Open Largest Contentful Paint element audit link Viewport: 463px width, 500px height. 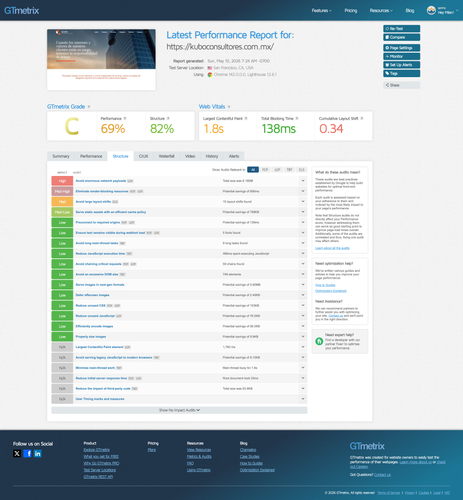coord(99,347)
